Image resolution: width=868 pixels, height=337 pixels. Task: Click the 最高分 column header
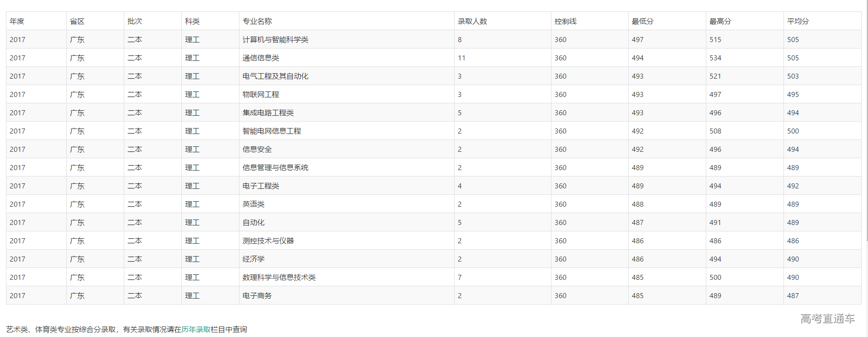720,21
